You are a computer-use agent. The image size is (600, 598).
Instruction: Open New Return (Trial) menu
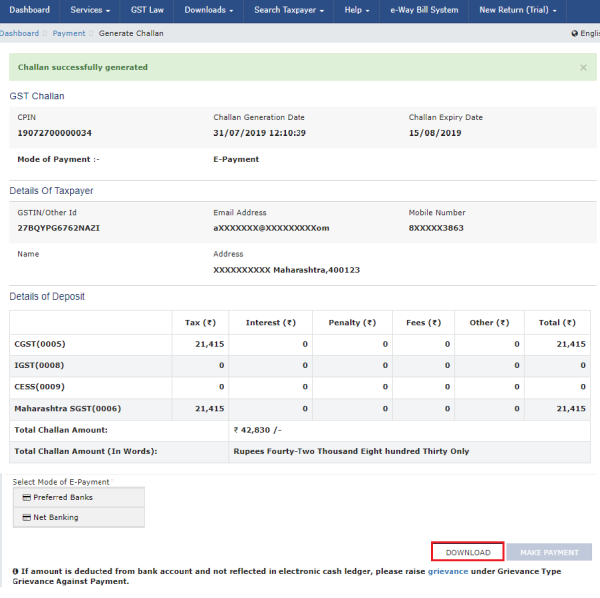coord(519,10)
